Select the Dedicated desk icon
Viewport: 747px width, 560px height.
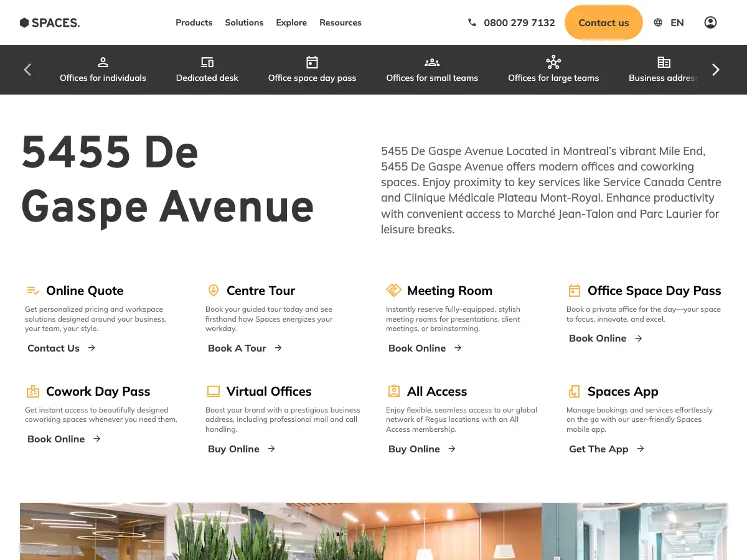click(207, 62)
